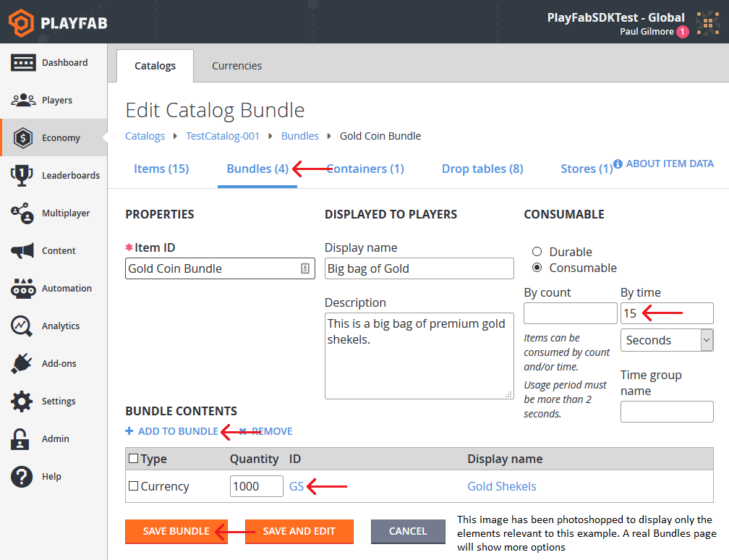The image size is (729, 560).
Task: Focus the Time group name field
Action: click(667, 412)
